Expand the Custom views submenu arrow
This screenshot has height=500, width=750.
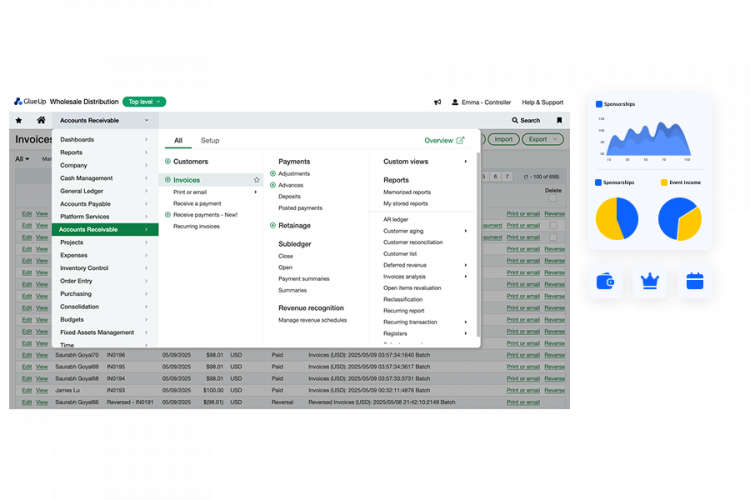(x=465, y=162)
